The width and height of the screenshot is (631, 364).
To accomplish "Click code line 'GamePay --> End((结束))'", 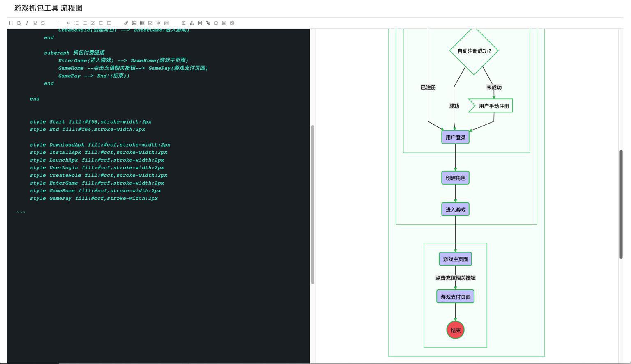I will coord(94,76).
